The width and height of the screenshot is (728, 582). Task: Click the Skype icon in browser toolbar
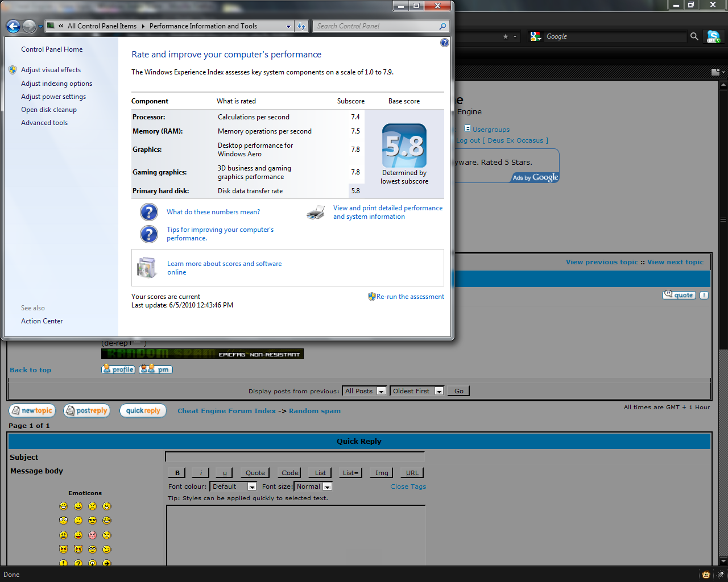pos(713,36)
